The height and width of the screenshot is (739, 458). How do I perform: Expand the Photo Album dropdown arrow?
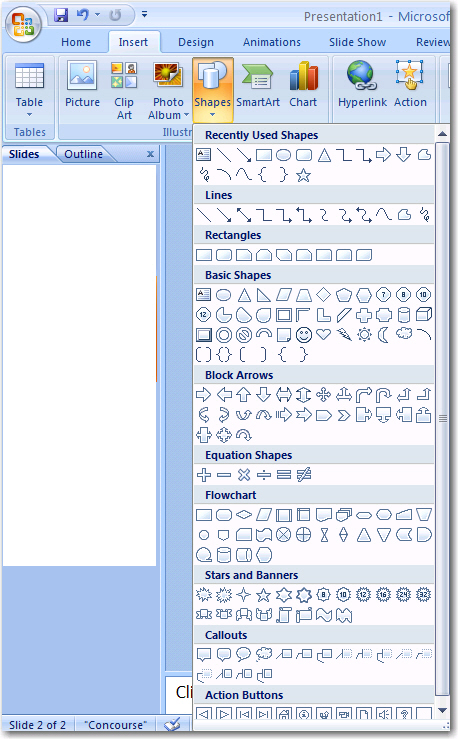[x=187, y=115]
